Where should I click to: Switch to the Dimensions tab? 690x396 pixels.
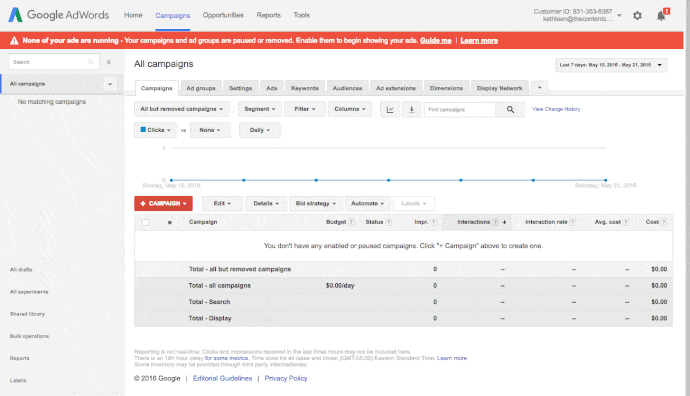pos(446,88)
